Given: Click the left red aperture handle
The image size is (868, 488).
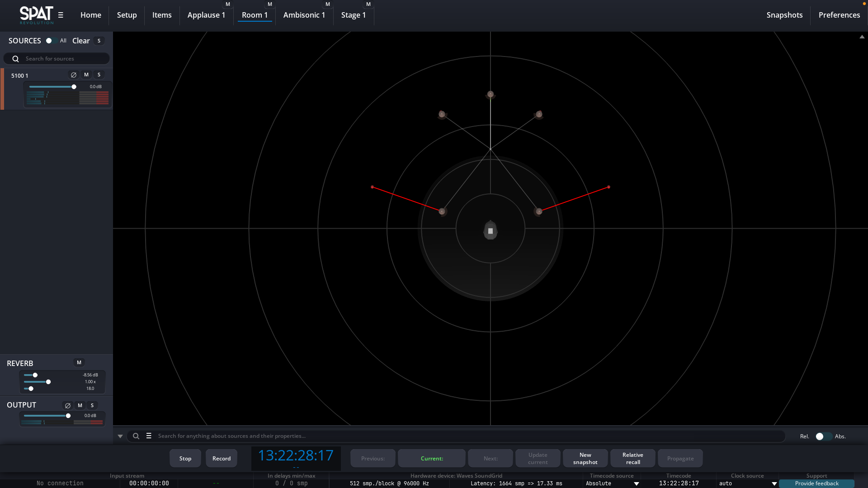Looking at the screenshot, I should pos(373,187).
